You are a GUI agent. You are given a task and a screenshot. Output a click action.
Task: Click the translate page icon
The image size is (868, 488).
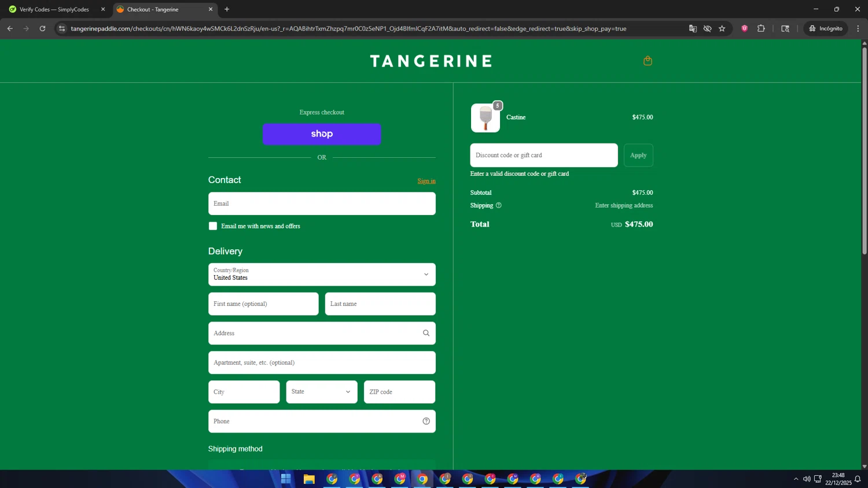(x=693, y=28)
